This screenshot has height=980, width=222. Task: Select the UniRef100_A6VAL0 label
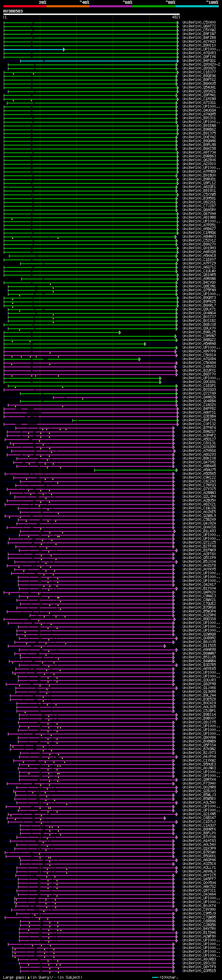tap(199, 871)
